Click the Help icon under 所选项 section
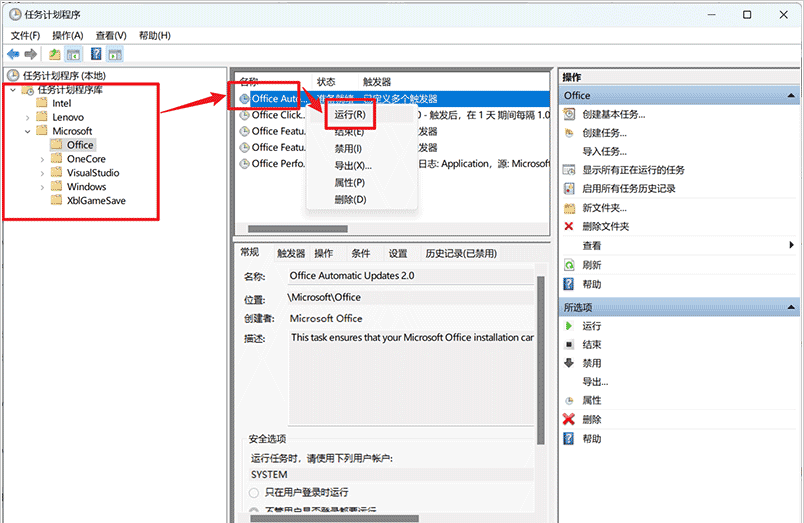This screenshot has width=804, height=523. [569, 438]
